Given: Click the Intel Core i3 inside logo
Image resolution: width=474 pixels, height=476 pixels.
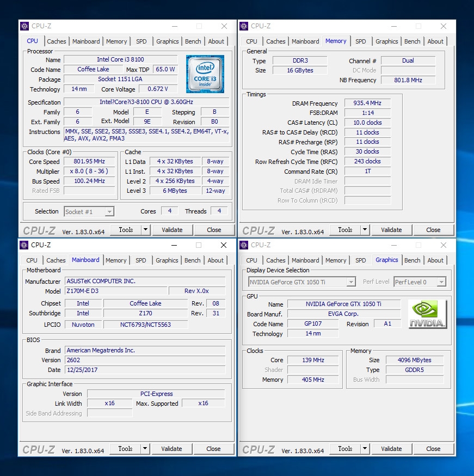Looking at the screenshot, I should point(205,74).
